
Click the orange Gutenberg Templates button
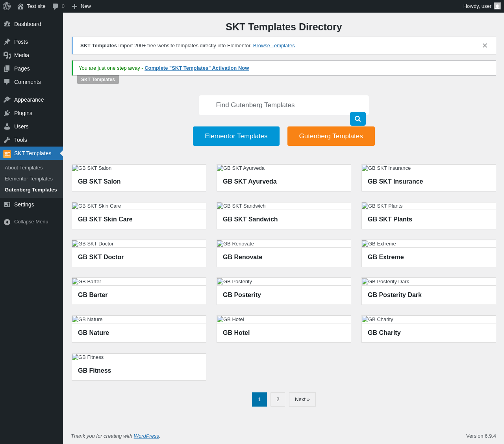[x=331, y=136]
